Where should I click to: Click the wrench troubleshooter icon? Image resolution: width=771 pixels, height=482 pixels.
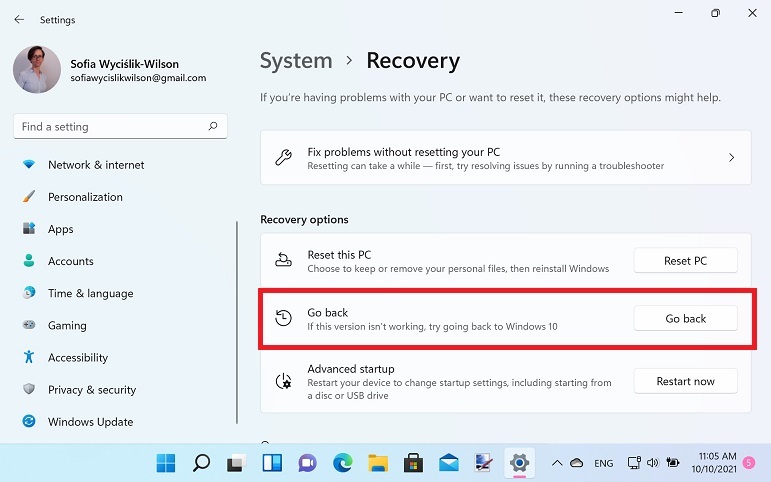pyautogui.click(x=283, y=157)
